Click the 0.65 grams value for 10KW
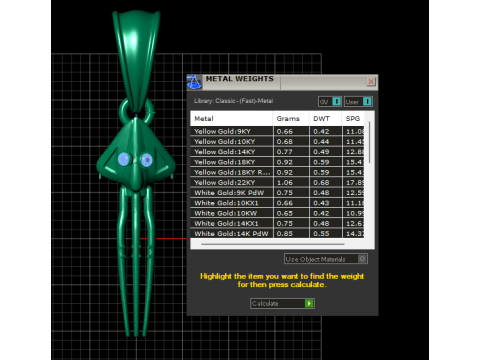This screenshot has height=360, width=480. click(x=291, y=213)
